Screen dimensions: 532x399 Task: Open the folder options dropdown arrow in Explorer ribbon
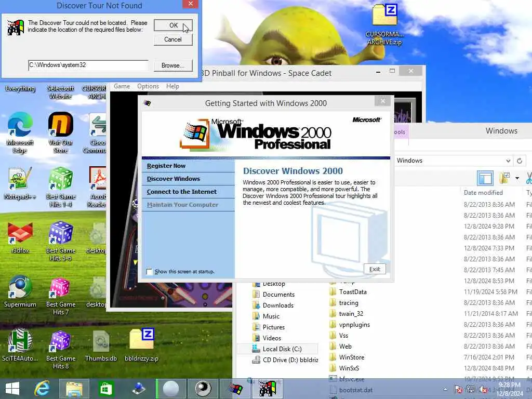tap(517, 178)
